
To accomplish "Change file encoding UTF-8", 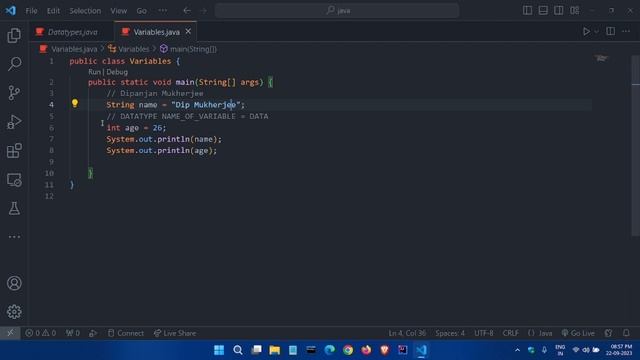I will pos(484,333).
